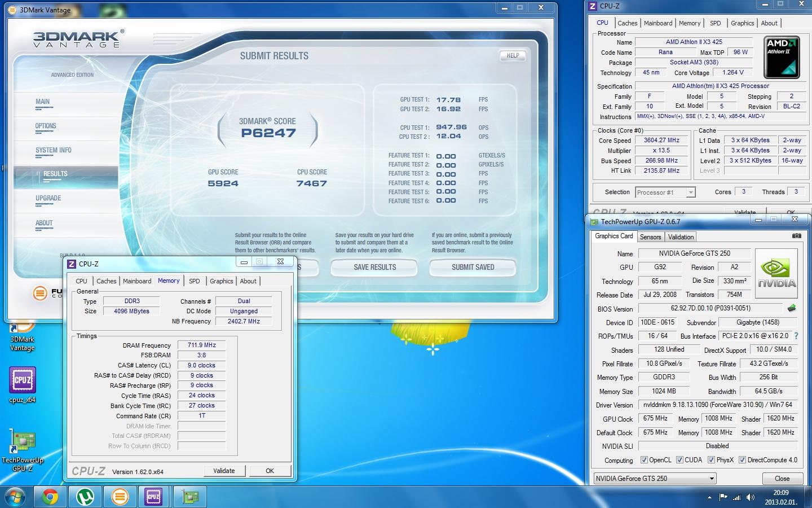Click the CPU Score value 7467
Viewport: 812px width, 508px height.
coord(312,183)
